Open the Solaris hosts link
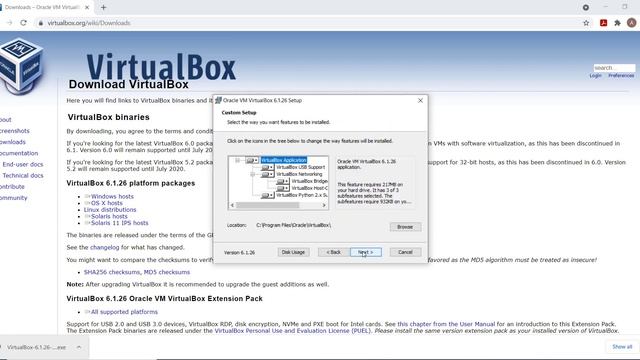Screen dimensions: 640x360 coord(109,216)
